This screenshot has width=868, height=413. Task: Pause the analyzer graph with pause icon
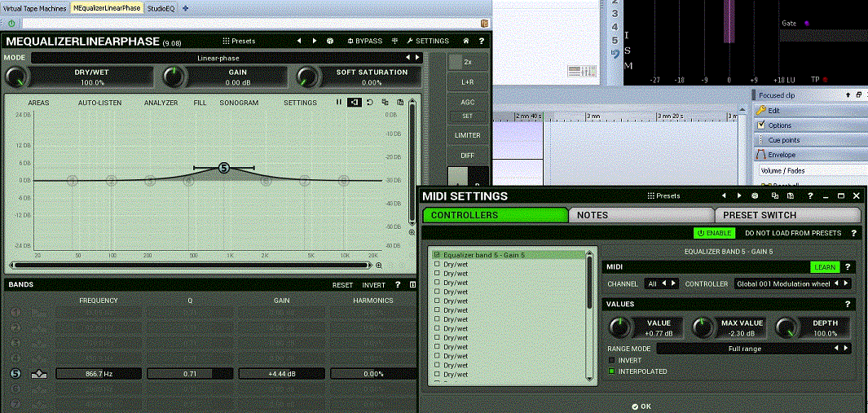[339, 103]
